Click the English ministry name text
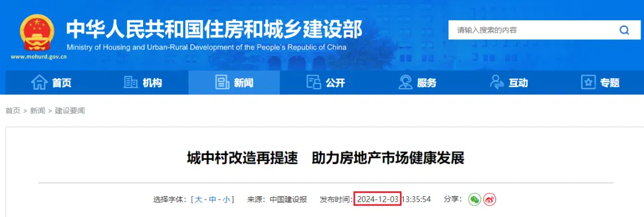 (x=206, y=47)
